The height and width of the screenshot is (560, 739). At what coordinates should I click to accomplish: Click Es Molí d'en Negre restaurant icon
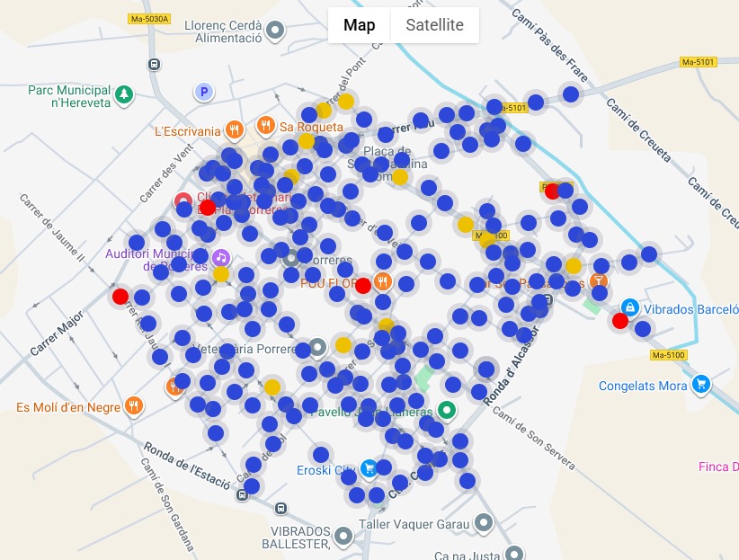[134, 406]
